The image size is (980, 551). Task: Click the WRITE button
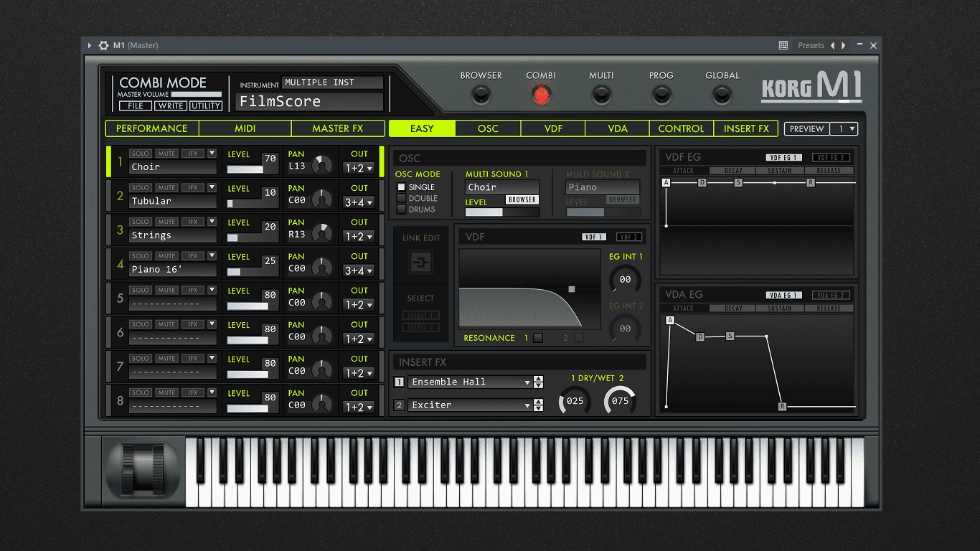click(x=171, y=105)
